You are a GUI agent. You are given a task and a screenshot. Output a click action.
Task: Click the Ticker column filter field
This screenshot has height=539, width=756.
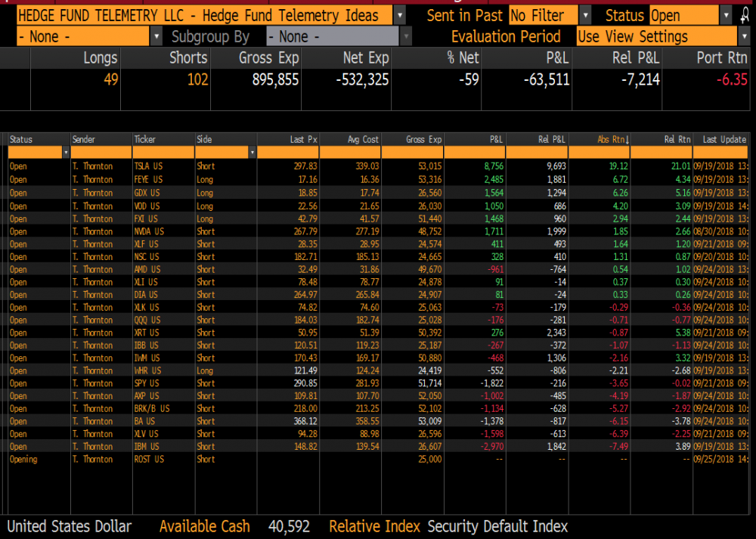(x=163, y=153)
